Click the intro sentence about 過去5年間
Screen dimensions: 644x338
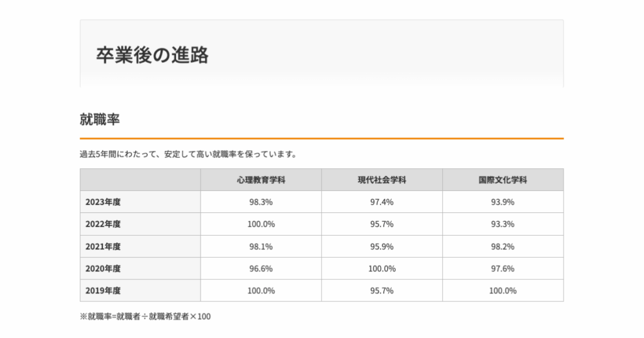click(x=188, y=154)
